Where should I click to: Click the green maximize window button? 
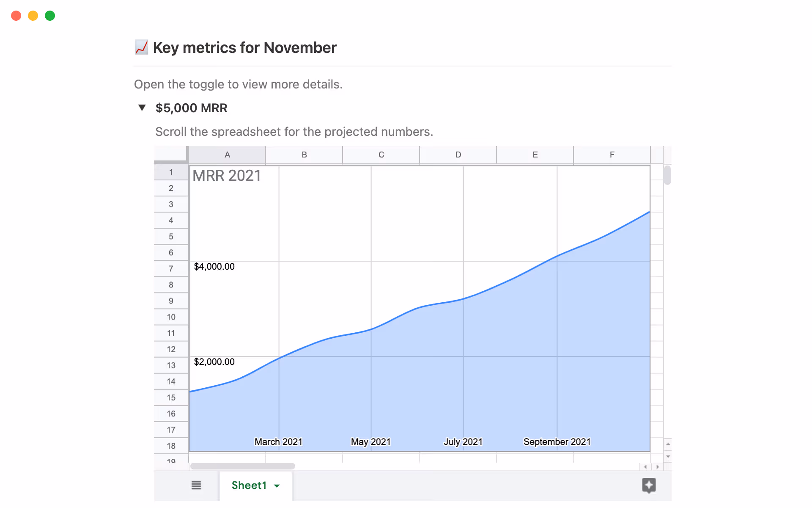click(50, 16)
